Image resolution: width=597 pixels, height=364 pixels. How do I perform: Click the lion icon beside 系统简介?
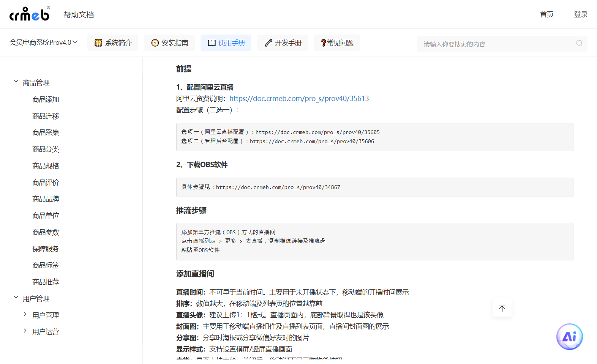pyautogui.click(x=98, y=43)
